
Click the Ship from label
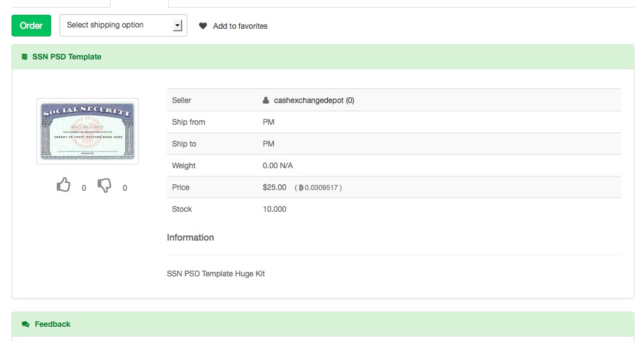pos(188,122)
